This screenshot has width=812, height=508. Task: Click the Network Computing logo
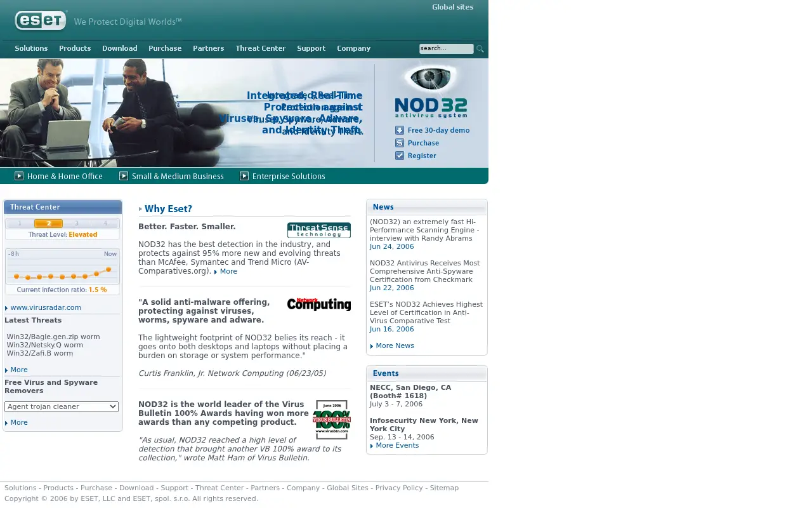coord(319,304)
